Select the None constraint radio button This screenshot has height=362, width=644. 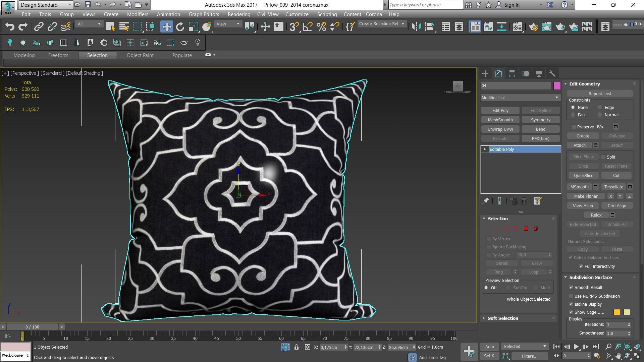tap(573, 108)
